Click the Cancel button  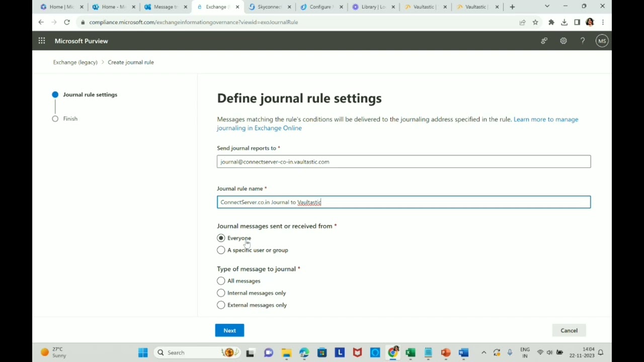[x=569, y=330]
